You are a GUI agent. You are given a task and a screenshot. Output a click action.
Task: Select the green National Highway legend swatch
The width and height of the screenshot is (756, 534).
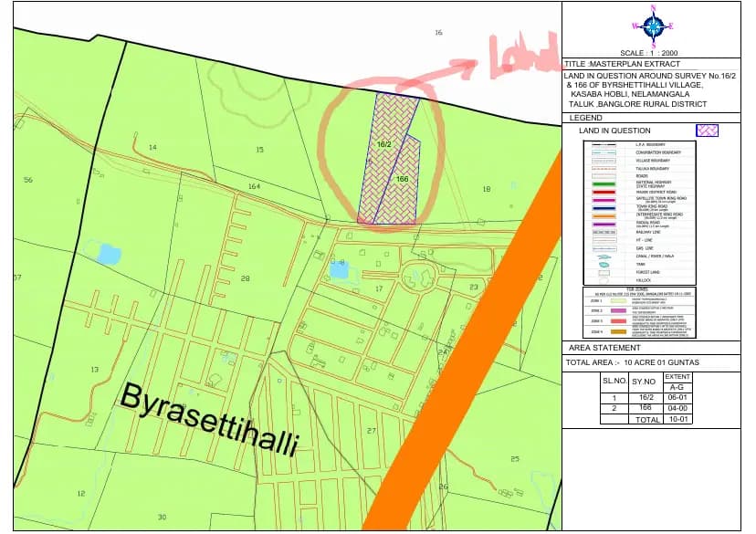(604, 184)
